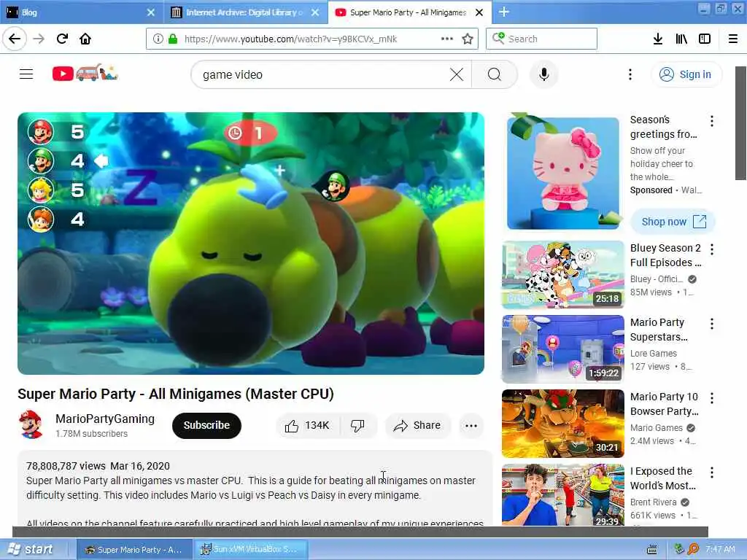
Task: Click the browser Search box
Action: [542, 39]
